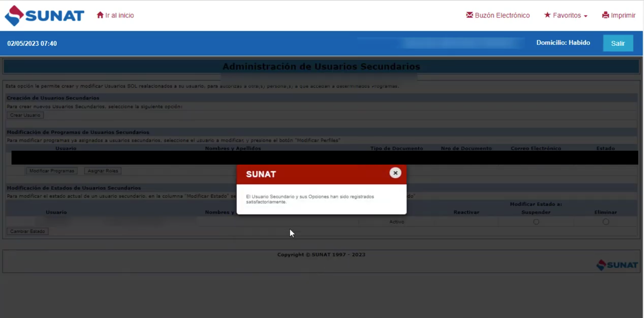The width and height of the screenshot is (644, 318).
Task: Click the Correo Electrónico column header
Action: (536, 148)
